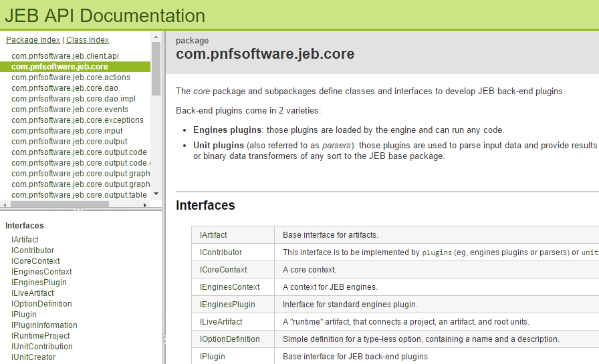The image size is (599, 364).
Task: Open IRuntimeProject in the sidebar class list
Action: coord(41,336)
